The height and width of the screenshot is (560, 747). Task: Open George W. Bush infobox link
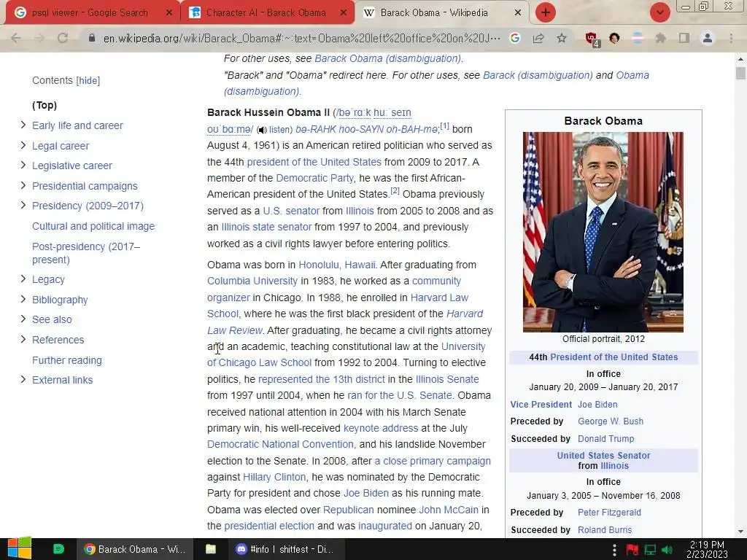point(611,421)
